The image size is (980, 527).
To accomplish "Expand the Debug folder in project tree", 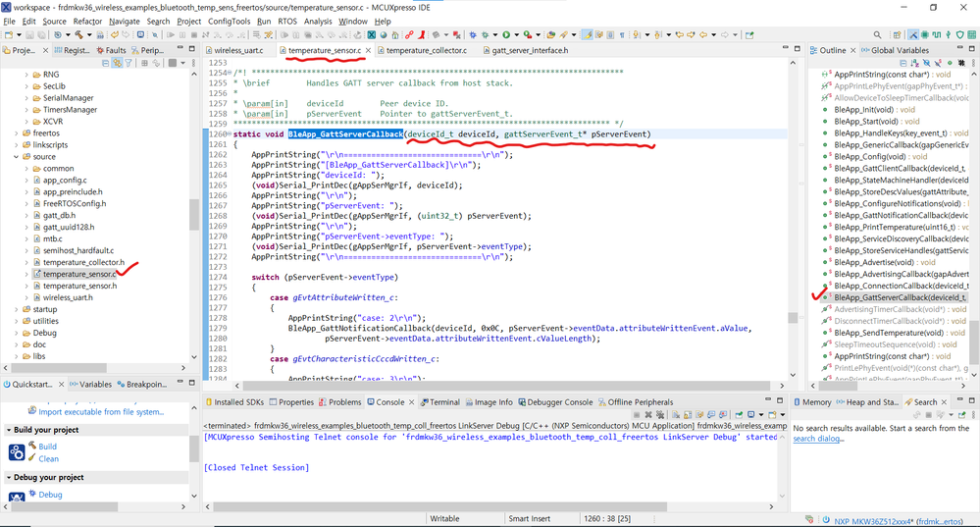I will [17, 334].
